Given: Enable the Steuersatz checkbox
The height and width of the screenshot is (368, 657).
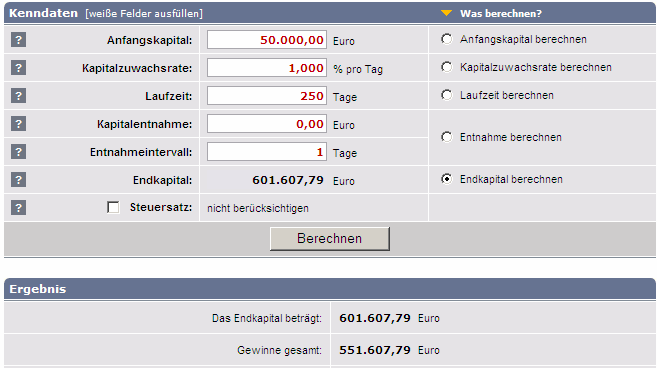Looking at the screenshot, I should [x=113, y=207].
